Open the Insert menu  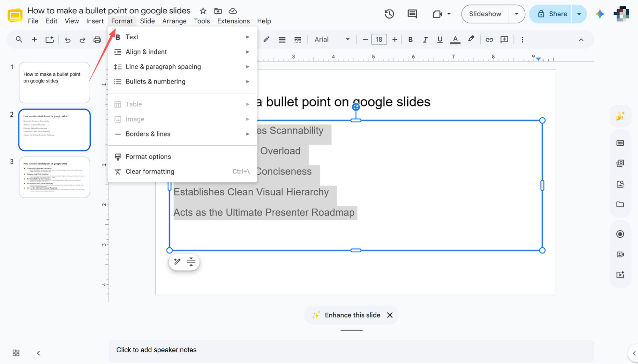click(95, 21)
